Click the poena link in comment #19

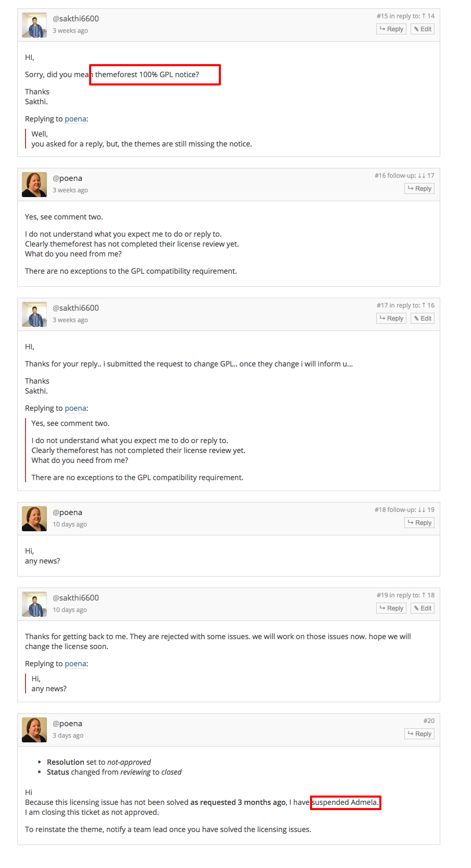(x=76, y=664)
